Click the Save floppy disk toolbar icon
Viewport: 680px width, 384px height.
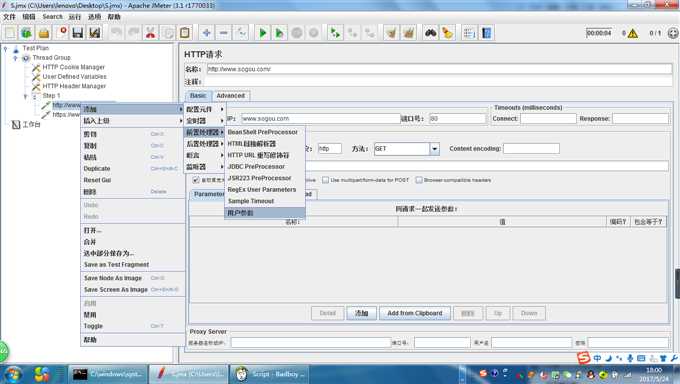(78, 33)
